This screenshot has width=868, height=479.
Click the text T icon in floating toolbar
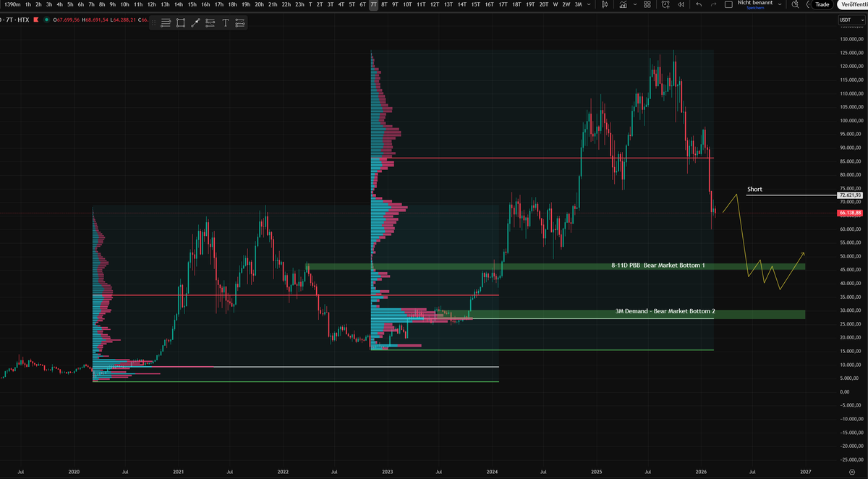coord(225,23)
